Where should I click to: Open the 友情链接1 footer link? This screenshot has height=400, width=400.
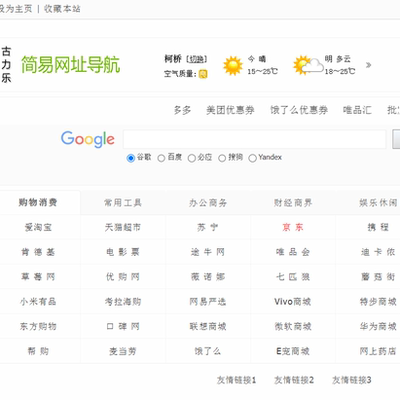pos(236,380)
